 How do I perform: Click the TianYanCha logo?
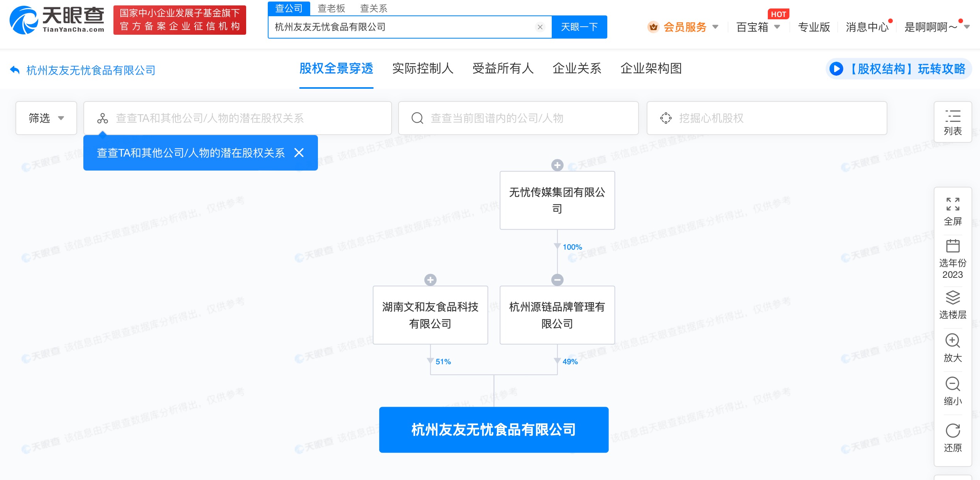[x=57, y=20]
